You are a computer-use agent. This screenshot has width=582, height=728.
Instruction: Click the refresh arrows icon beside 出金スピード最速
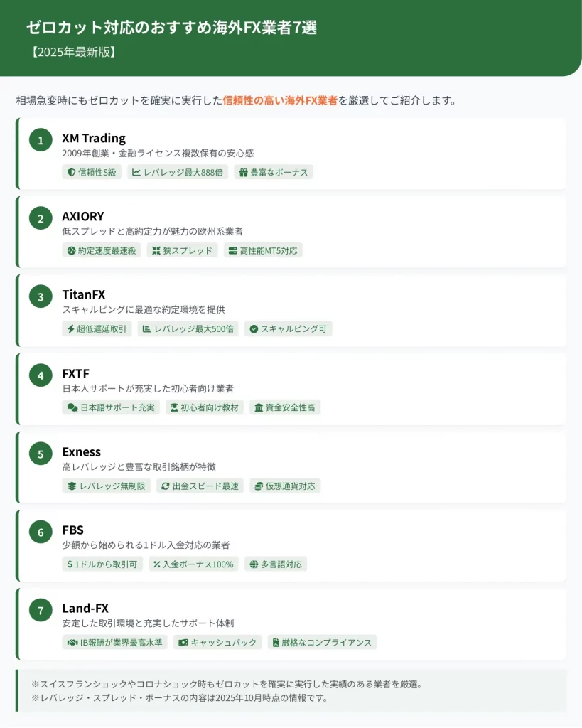click(166, 486)
